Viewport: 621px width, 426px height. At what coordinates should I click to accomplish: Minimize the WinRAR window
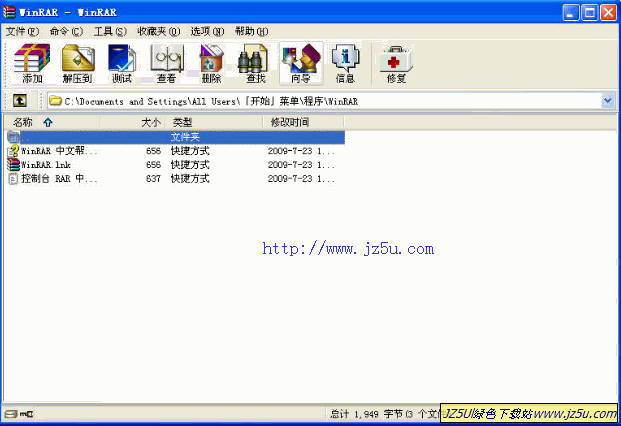(570, 12)
